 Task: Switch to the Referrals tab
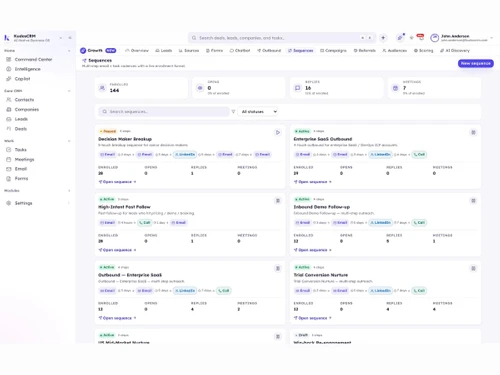click(x=365, y=51)
